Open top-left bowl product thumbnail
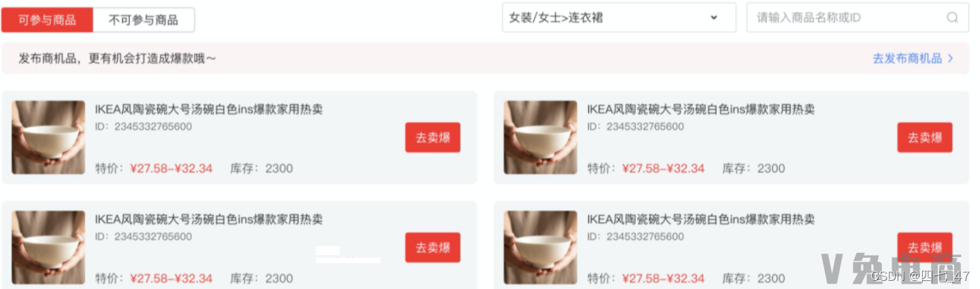980x289 pixels. click(x=48, y=137)
